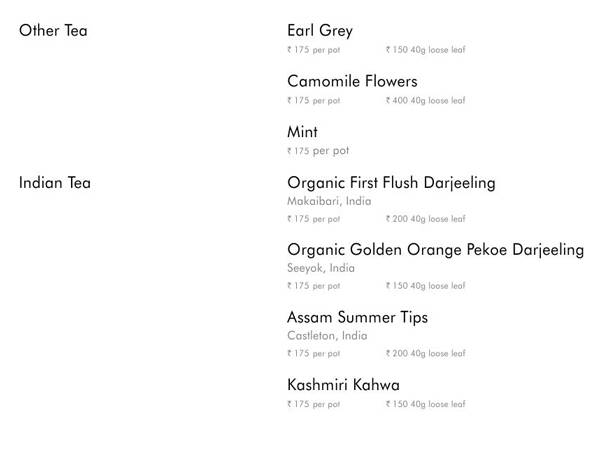The width and height of the screenshot is (600, 450).
Task: Click the Seeyok, India origin label
Action: [x=320, y=268]
